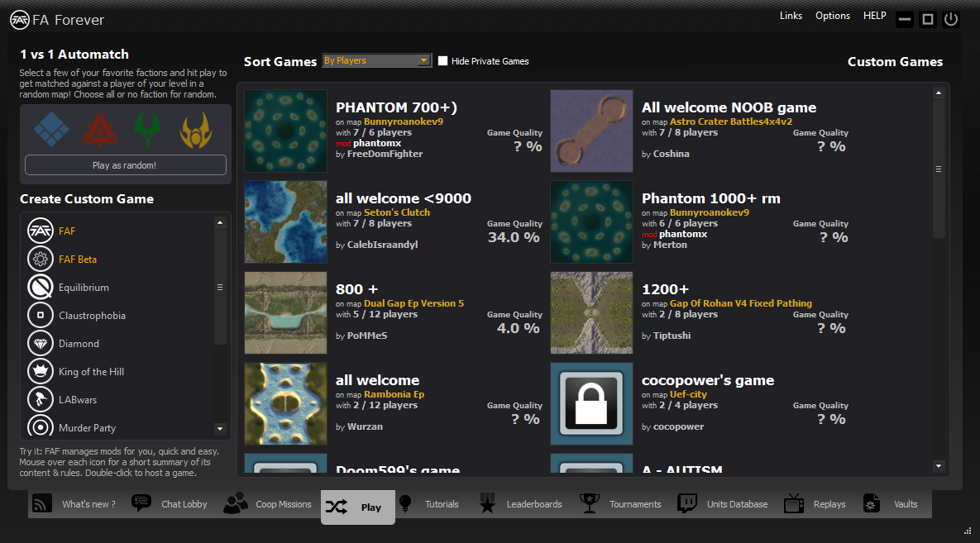Toggle the gold Seraphim faction icon
Image resolution: width=980 pixels, height=543 pixels.
point(196,128)
